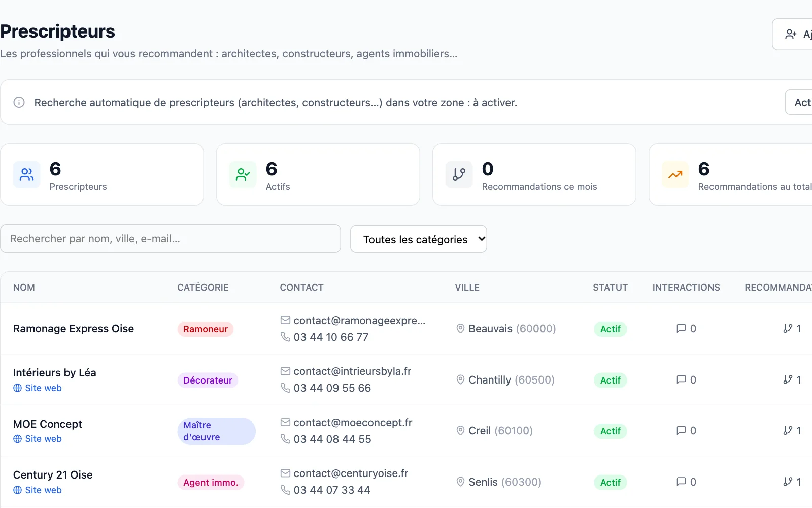The image size is (812, 508).
Task: Click the NOM column header
Action: pyautogui.click(x=24, y=288)
